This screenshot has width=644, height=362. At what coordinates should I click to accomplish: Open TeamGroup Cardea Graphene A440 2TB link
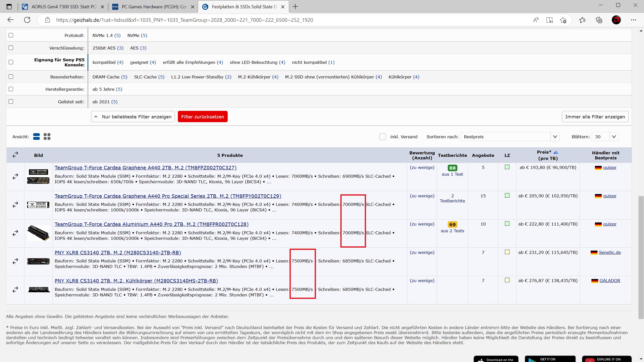tap(145, 168)
